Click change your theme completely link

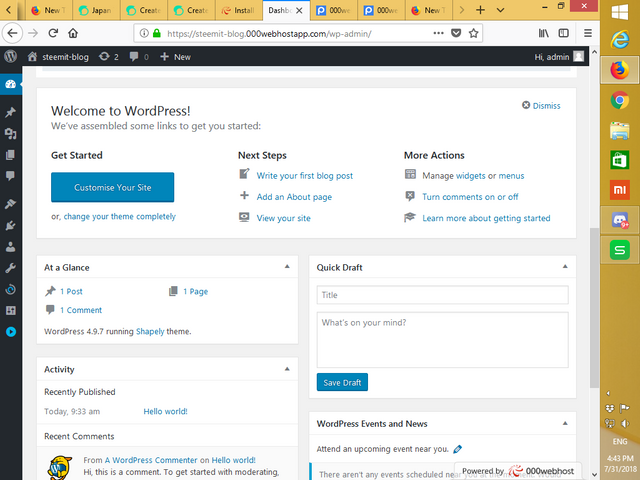pyautogui.click(x=120, y=216)
